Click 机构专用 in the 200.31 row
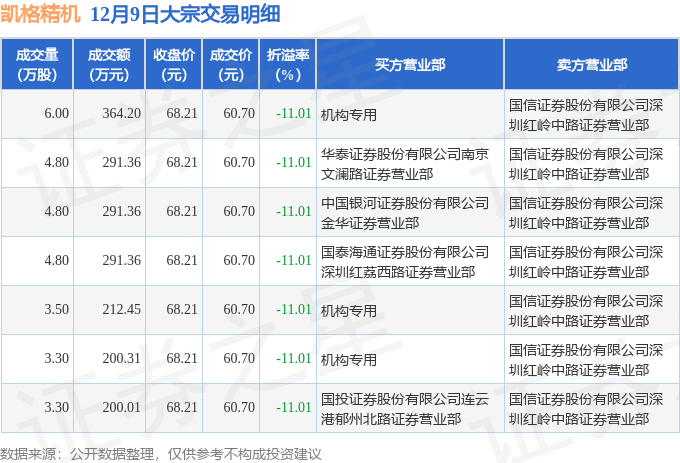This screenshot has width=680, height=463. click(349, 360)
